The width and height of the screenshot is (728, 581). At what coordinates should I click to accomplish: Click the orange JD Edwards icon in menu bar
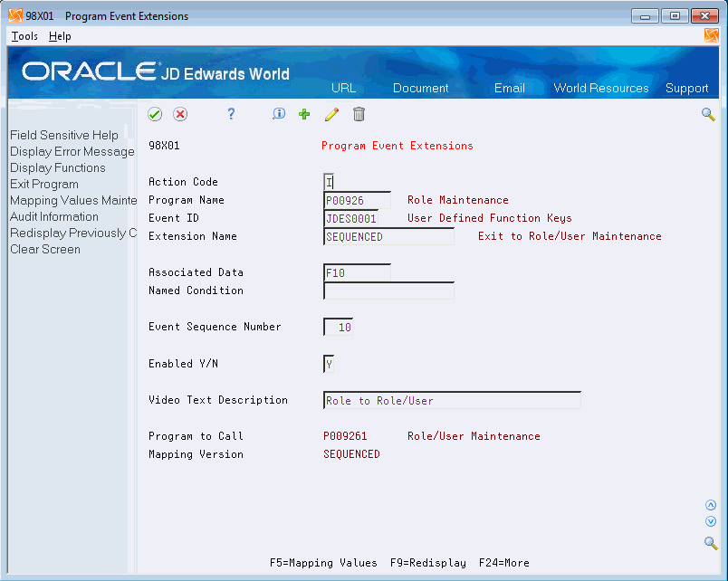[712, 35]
